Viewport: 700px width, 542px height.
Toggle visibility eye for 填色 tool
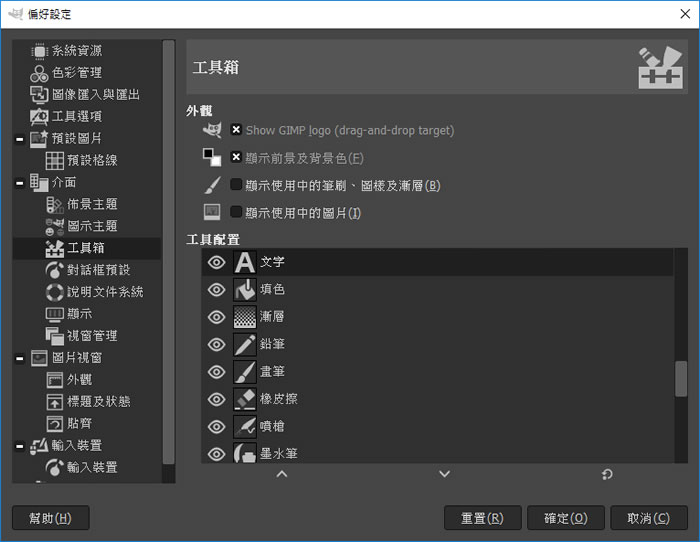217,290
